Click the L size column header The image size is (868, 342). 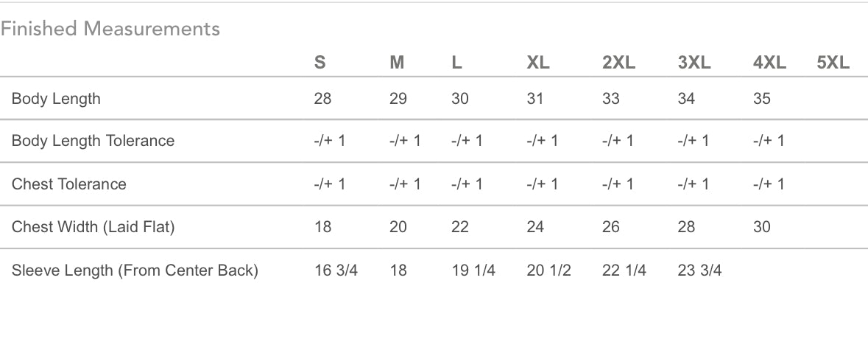coord(456,63)
